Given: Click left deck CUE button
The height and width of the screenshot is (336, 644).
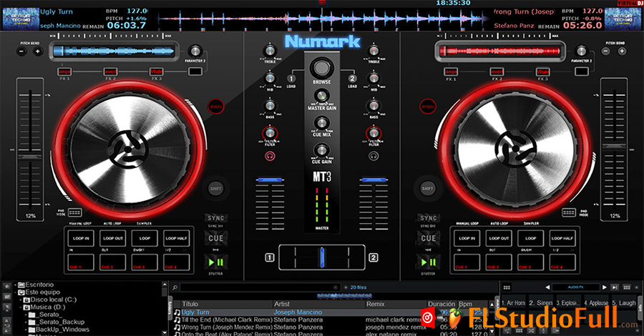Looking at the screenshot, I should tap(215, 238).
